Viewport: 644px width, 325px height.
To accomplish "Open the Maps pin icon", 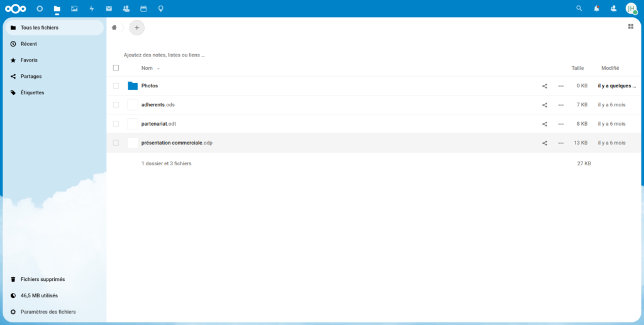I will (160, 9).
